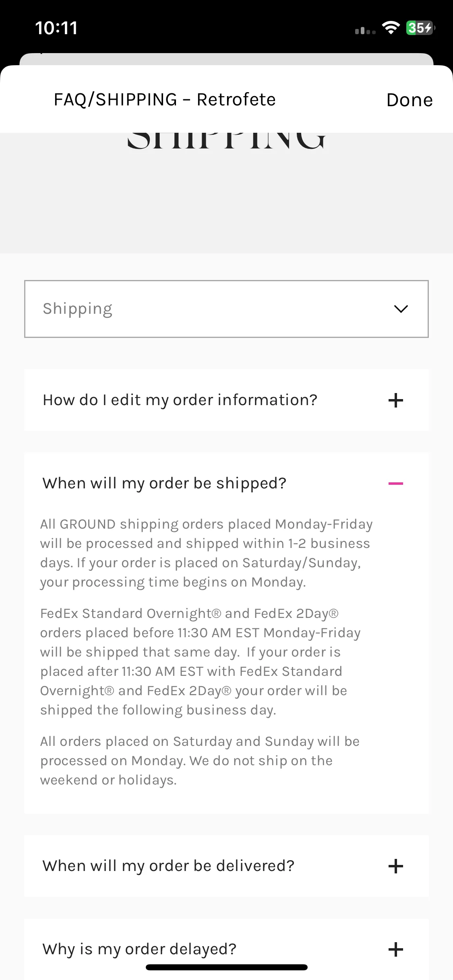
Task: Tap the 10:11 clock in status bar
Action: [x=56, y=28]
